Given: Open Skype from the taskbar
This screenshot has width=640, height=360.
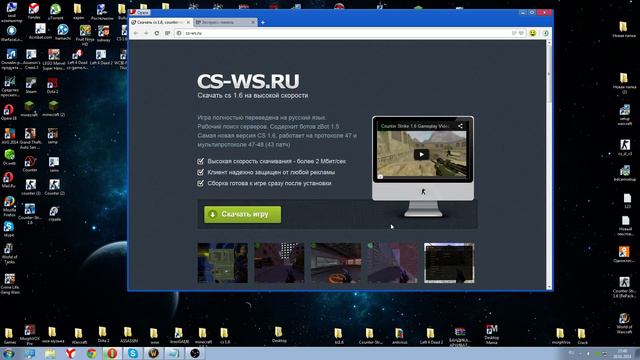Looking at the screenshot, I should pos(133,353).
